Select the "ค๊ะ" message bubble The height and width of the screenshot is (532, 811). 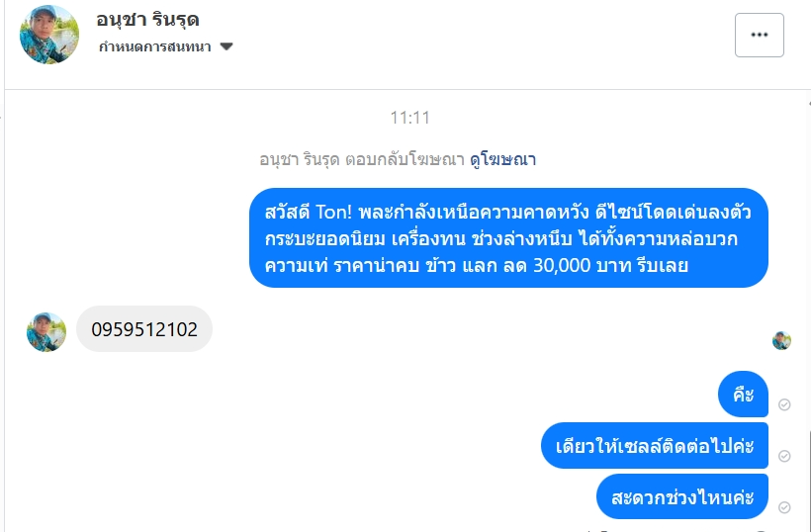click(744, 396)
